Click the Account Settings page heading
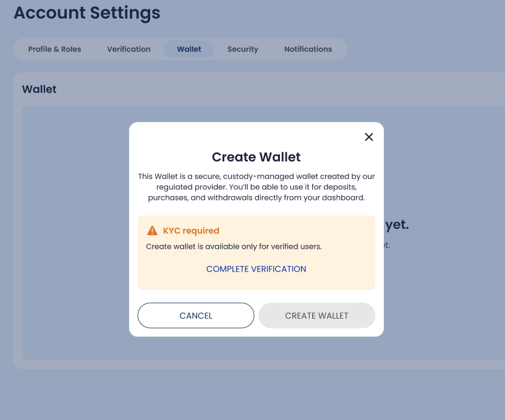Viewport: 505px width, 420px height. [87, 13]
